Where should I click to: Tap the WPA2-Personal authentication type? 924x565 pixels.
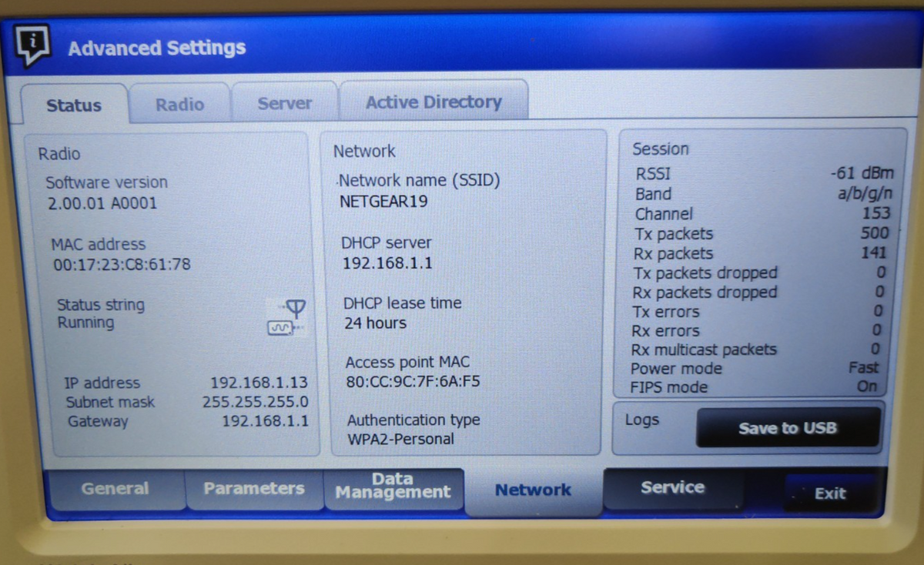pos(400,440)
